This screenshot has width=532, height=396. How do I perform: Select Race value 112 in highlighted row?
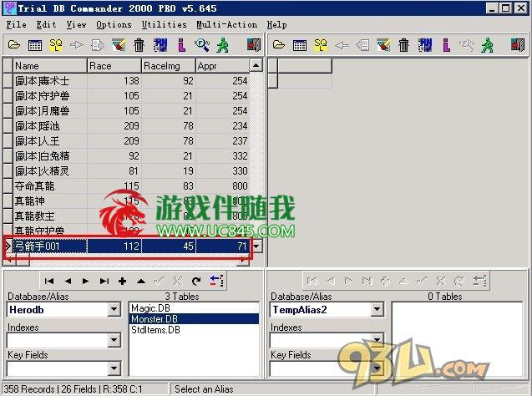tap(114, 246)
